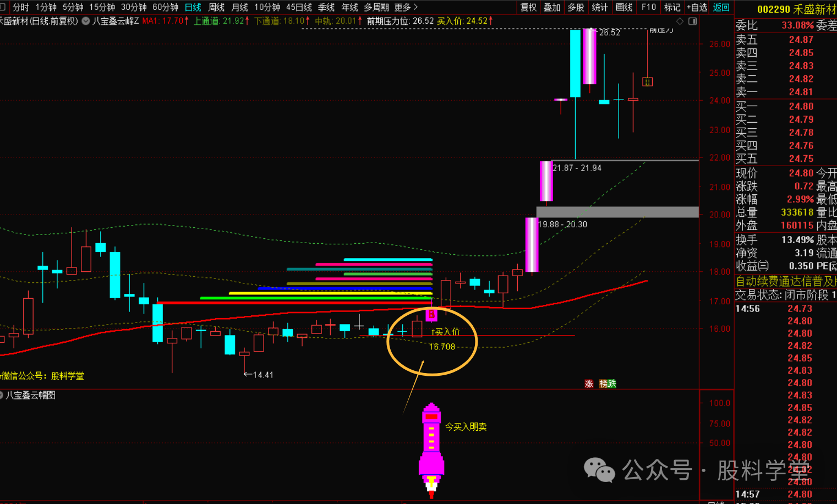Click the 榜跌 marker icon
Screen dimensions: 837x504
click(608, 384)
